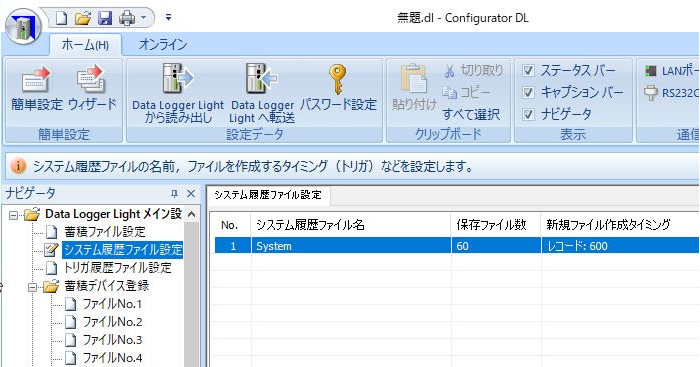Toggle the キャプション バー checkbox
This screenshot has height=367, width=700.
click(x=529, y=92)
